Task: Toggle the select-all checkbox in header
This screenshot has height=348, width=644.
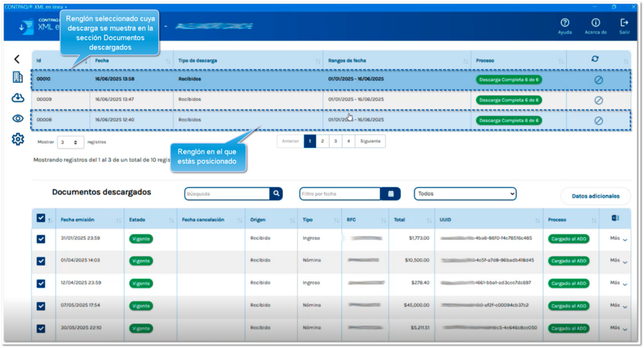Action: 41,219
